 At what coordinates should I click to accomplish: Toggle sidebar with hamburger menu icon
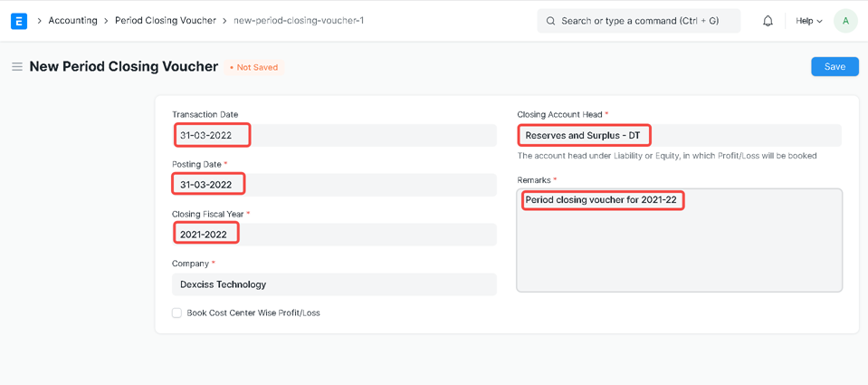[16, 67]
